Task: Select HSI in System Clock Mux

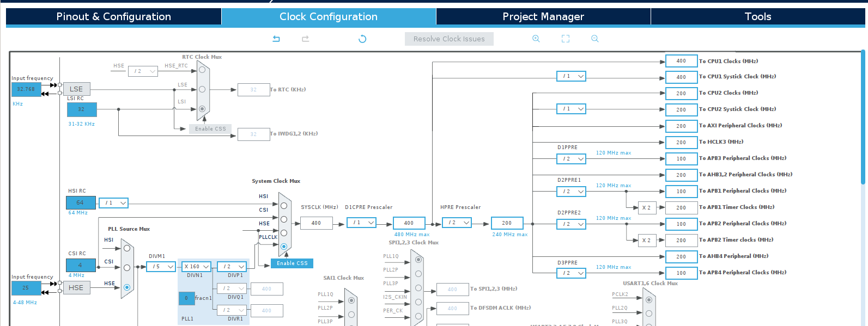Action: pyautogui.click(x=283, y=206)
